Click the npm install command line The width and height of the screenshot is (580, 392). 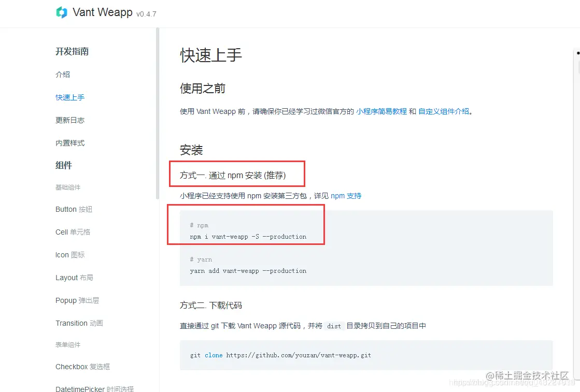[x=248, y=237]
